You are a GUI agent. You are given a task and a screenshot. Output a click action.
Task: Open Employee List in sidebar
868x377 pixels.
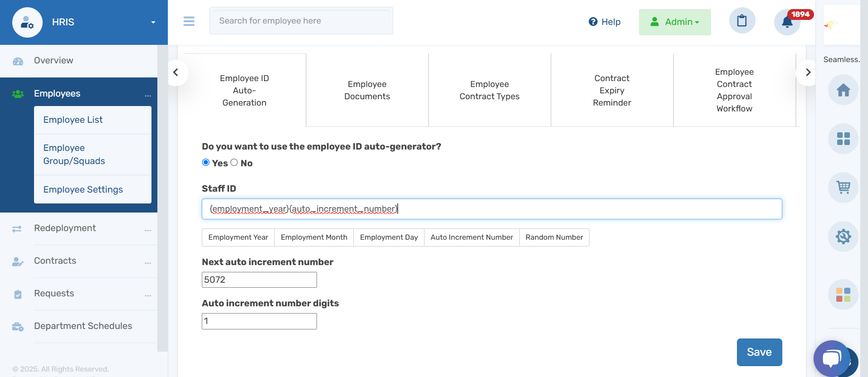coord(73,120)
